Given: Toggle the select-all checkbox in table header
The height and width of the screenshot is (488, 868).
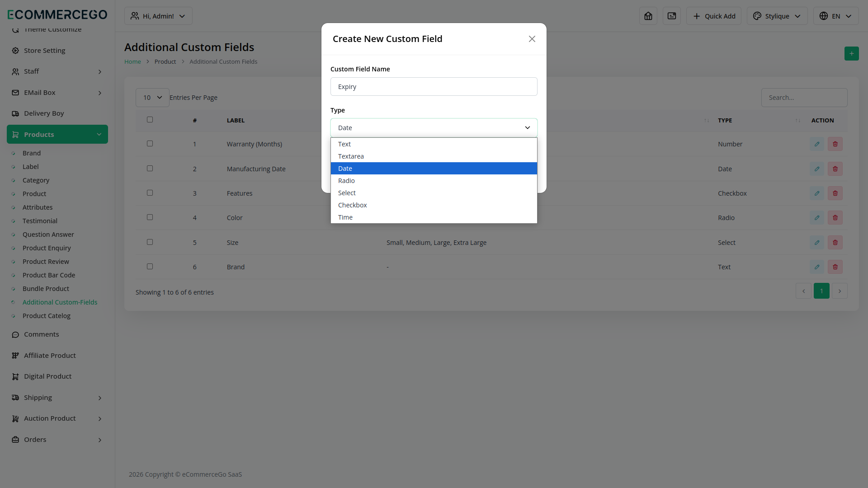Looking at the screenshot, I should point(150,120).
